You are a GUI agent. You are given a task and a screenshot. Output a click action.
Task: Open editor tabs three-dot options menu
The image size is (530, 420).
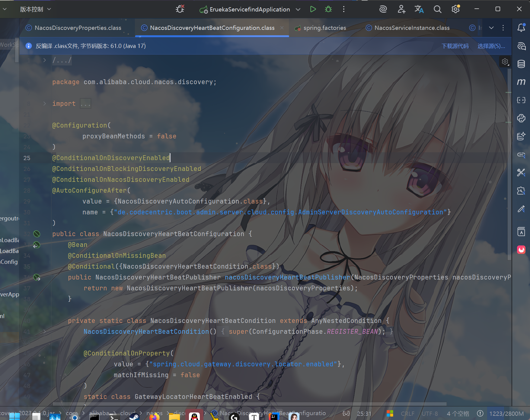click(503, 28)
